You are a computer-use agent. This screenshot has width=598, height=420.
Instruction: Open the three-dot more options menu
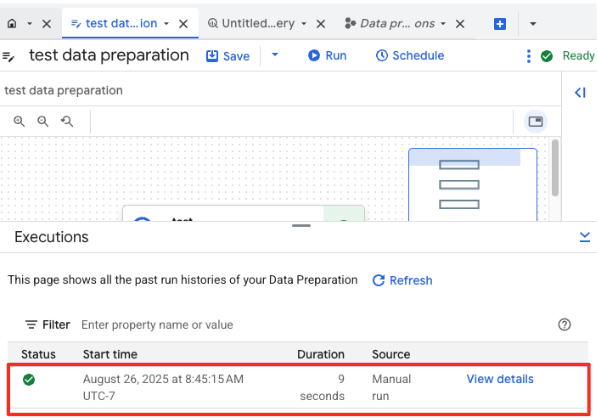click(x=529, y=56)
